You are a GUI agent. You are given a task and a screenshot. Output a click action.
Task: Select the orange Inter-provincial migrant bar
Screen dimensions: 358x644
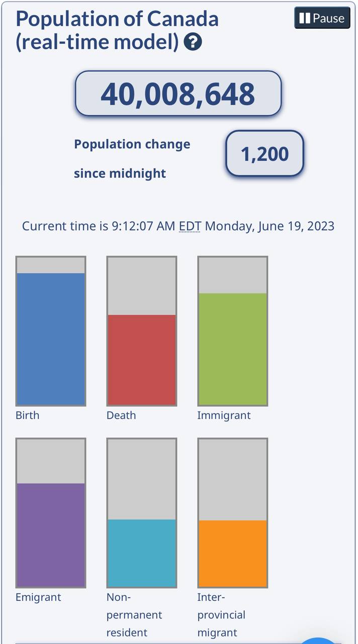tap(232, 553)
